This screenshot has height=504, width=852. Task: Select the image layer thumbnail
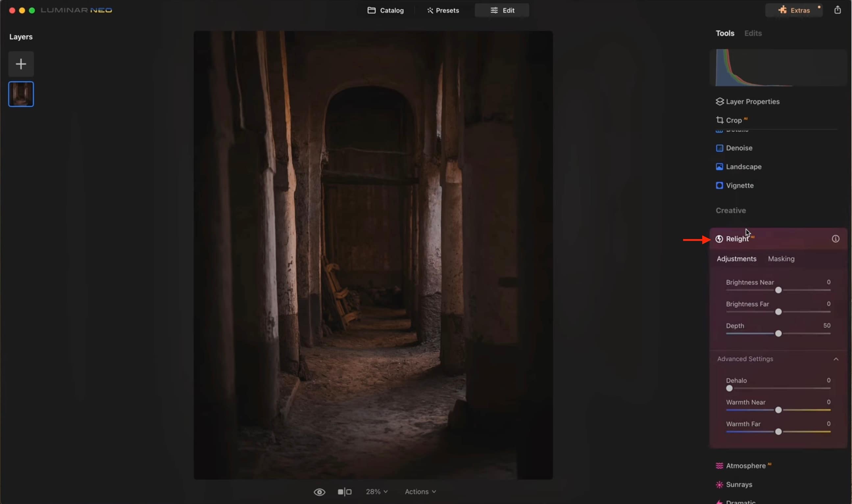coord(21,94)
